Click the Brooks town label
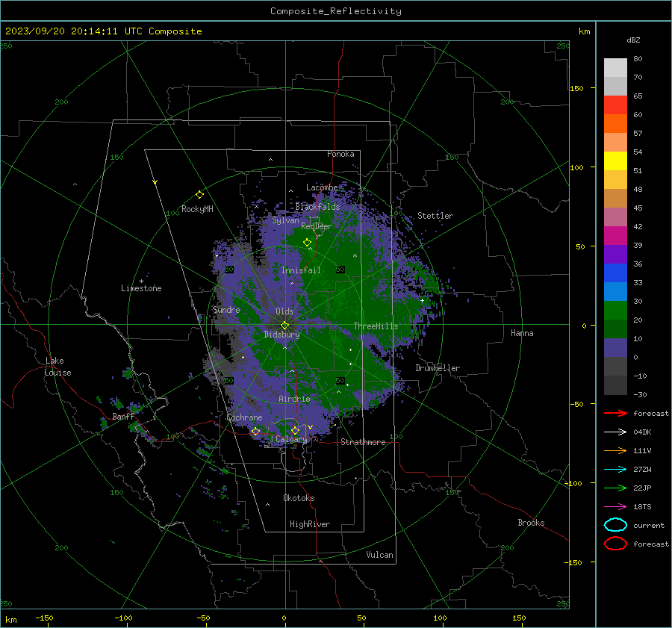Viewport: 672px width, 628px height. (531, 523)
